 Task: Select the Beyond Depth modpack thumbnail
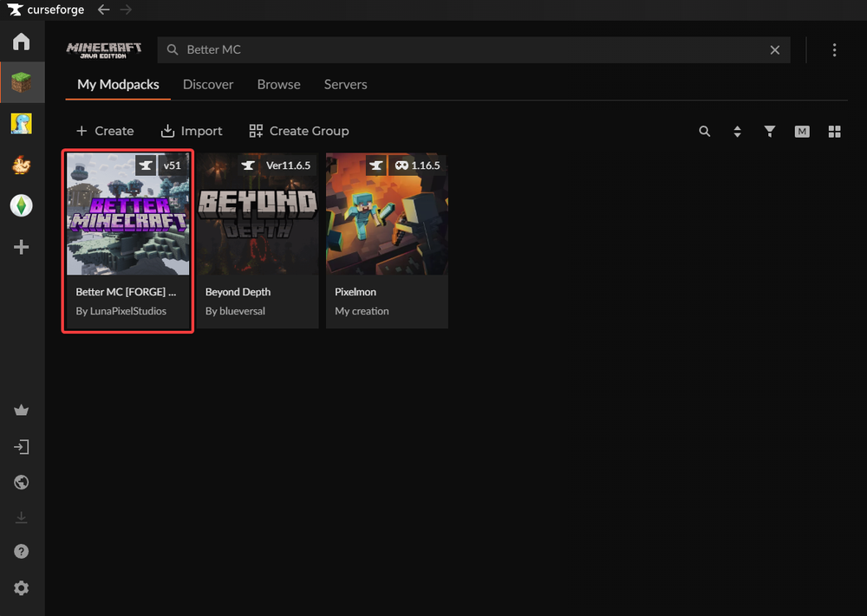click(257, 214)
